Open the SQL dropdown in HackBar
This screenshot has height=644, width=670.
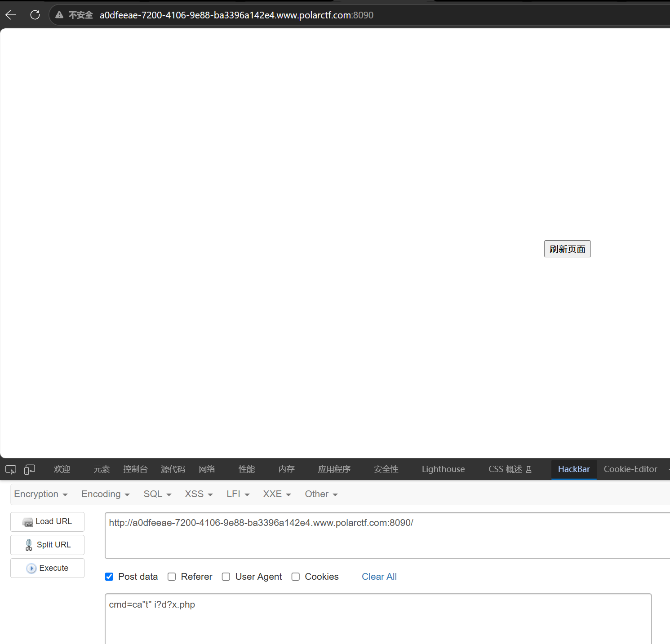pos(157,494)
